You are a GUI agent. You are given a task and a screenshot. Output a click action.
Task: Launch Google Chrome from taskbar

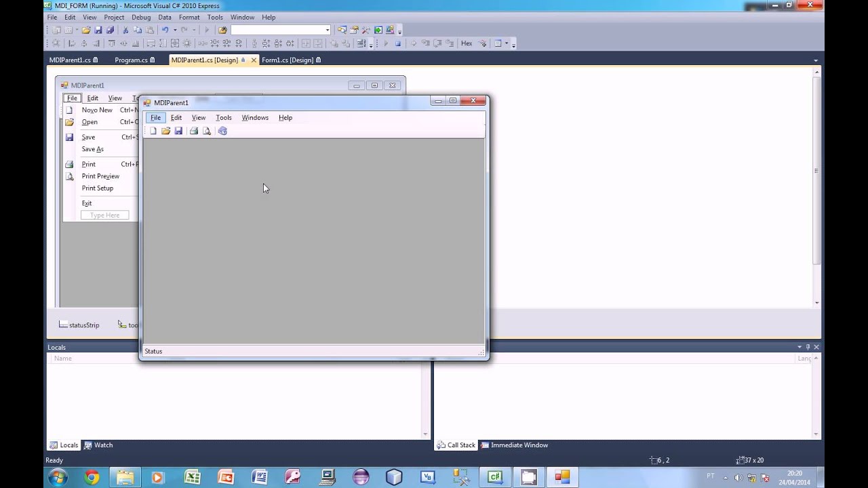click(92, 477)
